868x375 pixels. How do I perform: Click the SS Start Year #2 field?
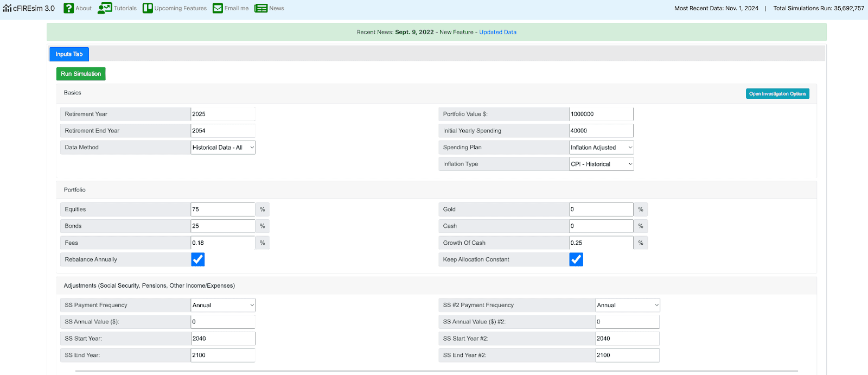(x=628, y=339)
